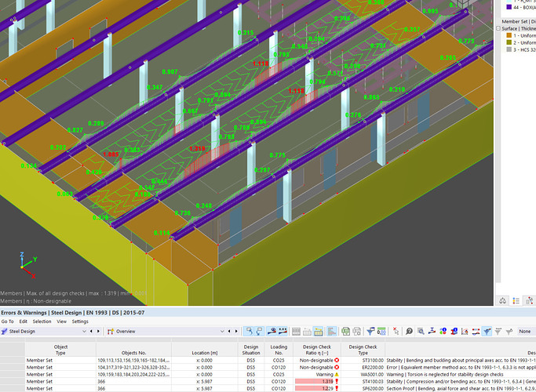
Task: Open the None dropdown in the toolbar
Action: (524, 332)
